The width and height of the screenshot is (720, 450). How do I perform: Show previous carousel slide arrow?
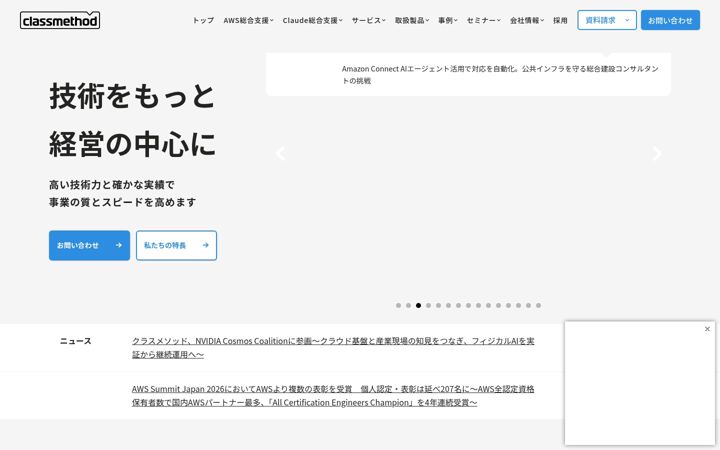(x=281, y=153)
